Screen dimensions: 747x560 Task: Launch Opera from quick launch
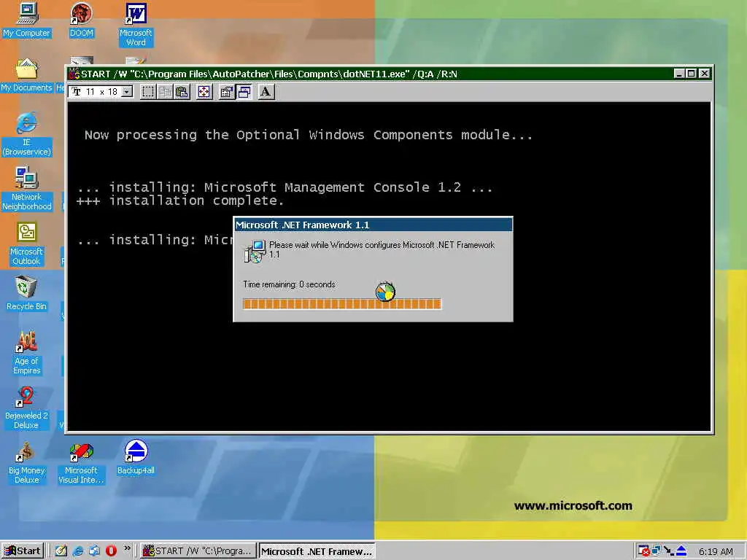[111, 551]
